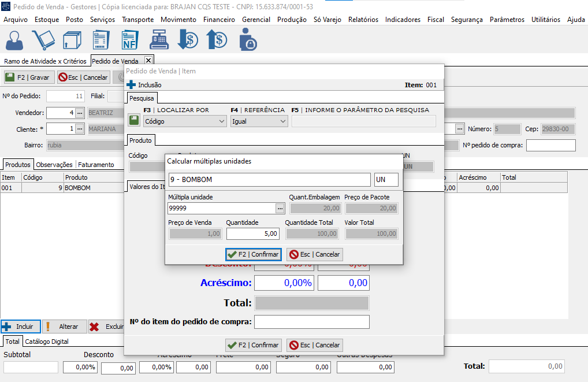Open the Vendedor lookup ellipsis button
The height and width of the screenshot is (382, 588).
coord(80,113)
